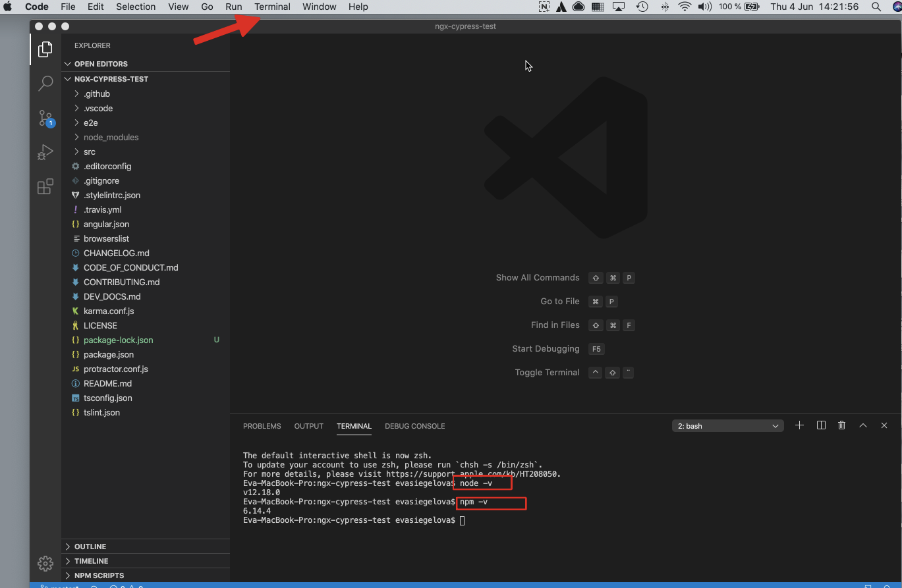Open the README.md file

(x=107, y=383)
